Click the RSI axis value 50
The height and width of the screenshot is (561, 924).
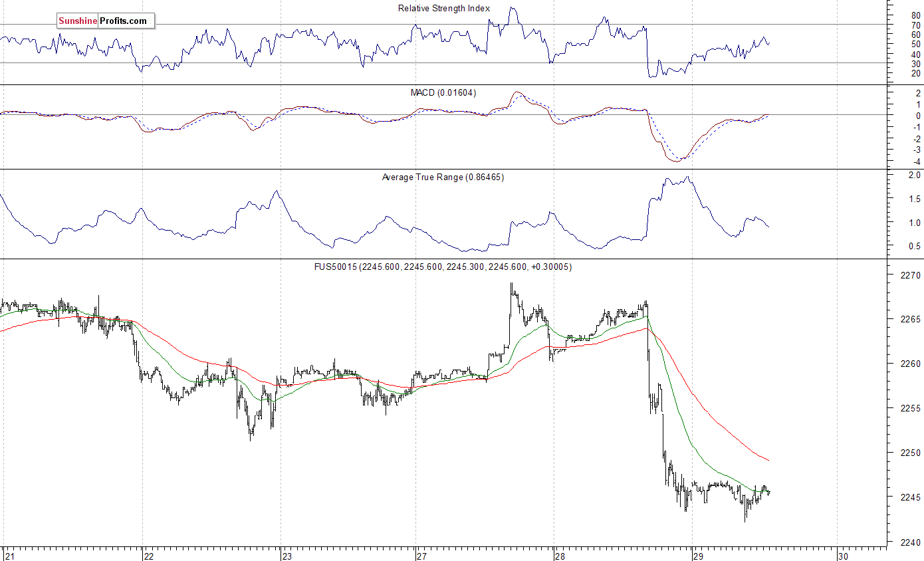[916, 45]
